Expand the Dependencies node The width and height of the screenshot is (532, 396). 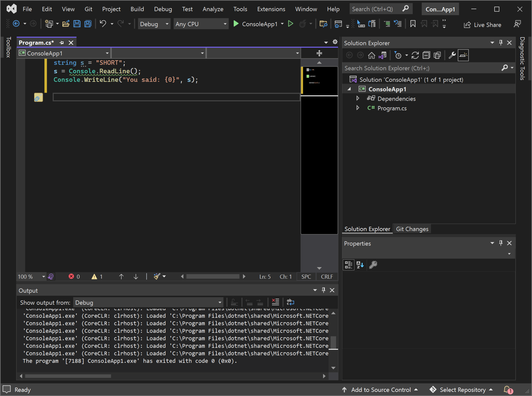pos(358,98)
